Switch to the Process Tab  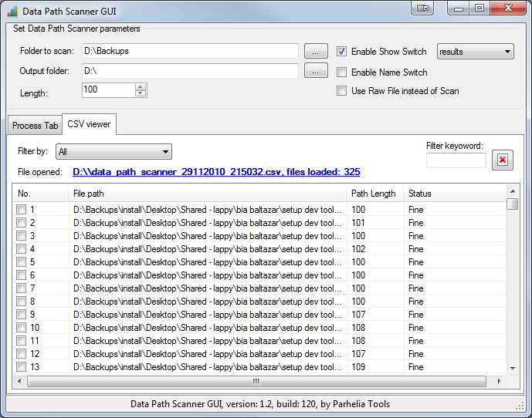(35, 126)
